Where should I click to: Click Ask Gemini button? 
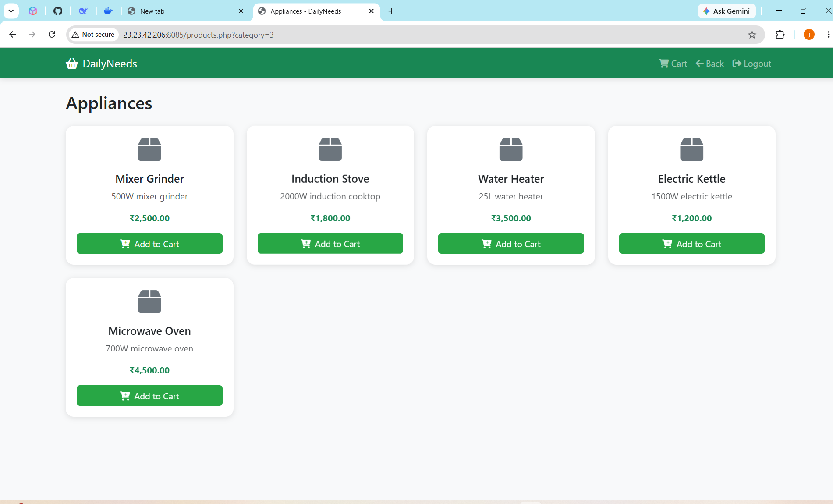click(727, 11)
